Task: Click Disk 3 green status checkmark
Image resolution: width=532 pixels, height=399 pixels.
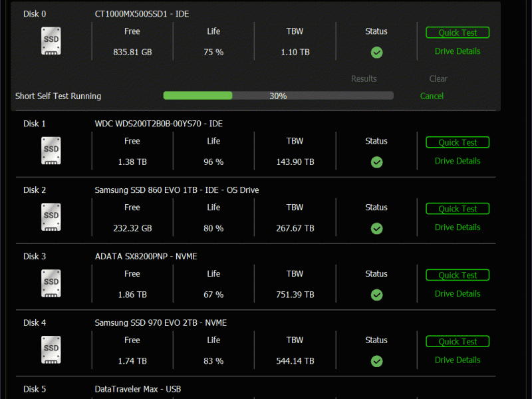Action: pos(376,295)
